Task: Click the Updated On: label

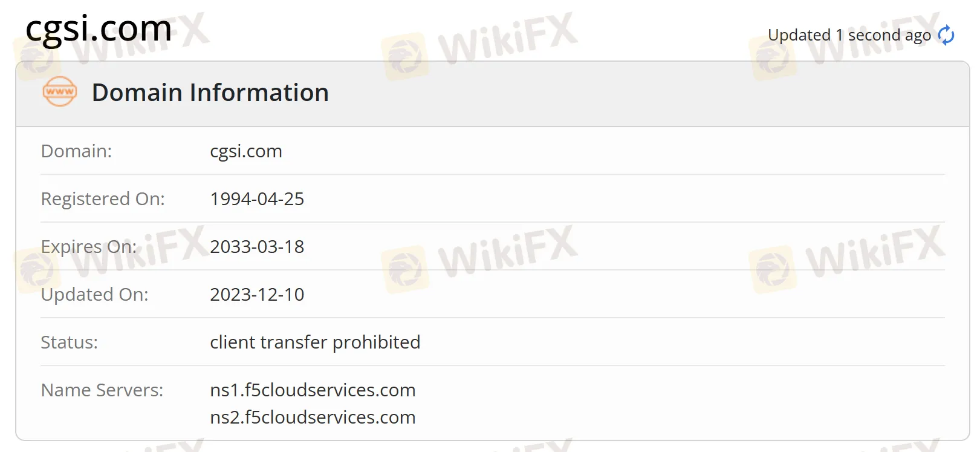Action: pos(94,295)
